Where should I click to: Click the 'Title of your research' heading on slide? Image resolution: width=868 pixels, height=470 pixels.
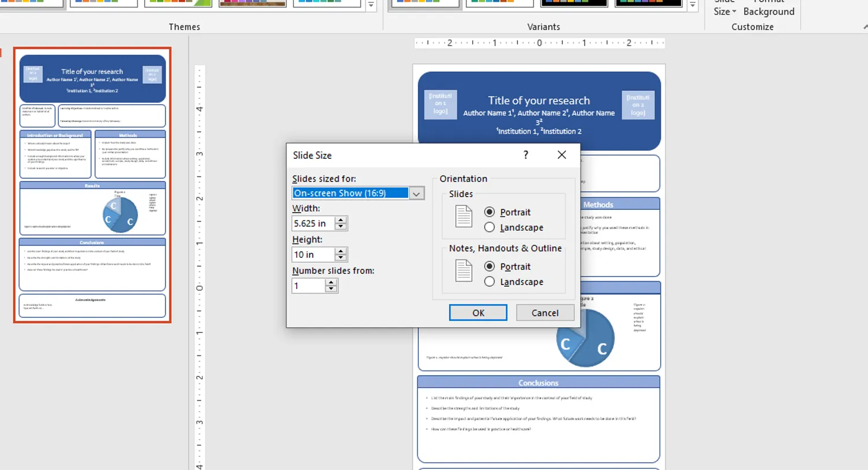point(539,101)
